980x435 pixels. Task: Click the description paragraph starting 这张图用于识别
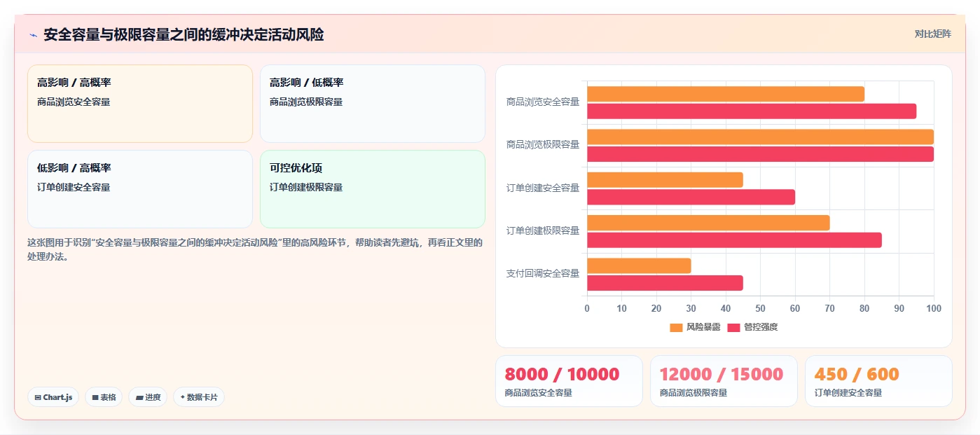point(255,249)
